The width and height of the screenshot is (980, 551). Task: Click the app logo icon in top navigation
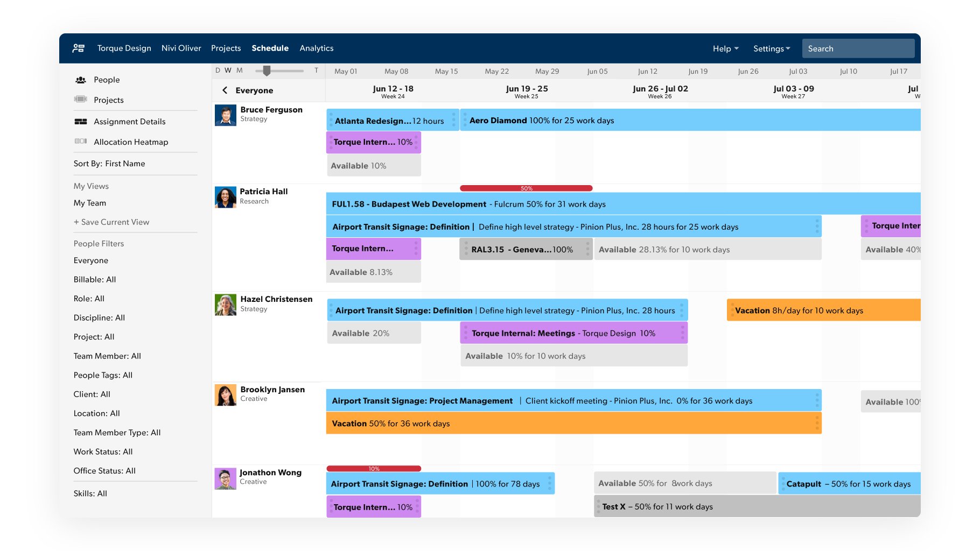[x=78, y=48]
